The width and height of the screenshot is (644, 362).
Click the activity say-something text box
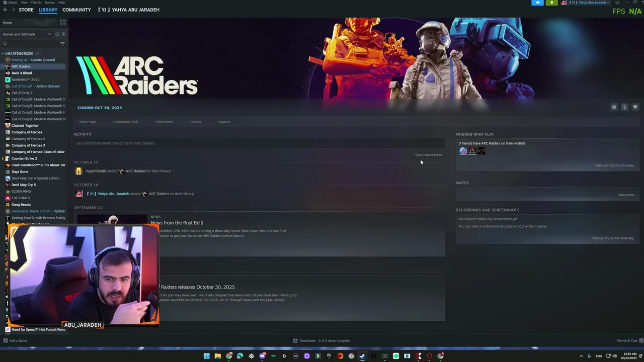tap(259, 143)
